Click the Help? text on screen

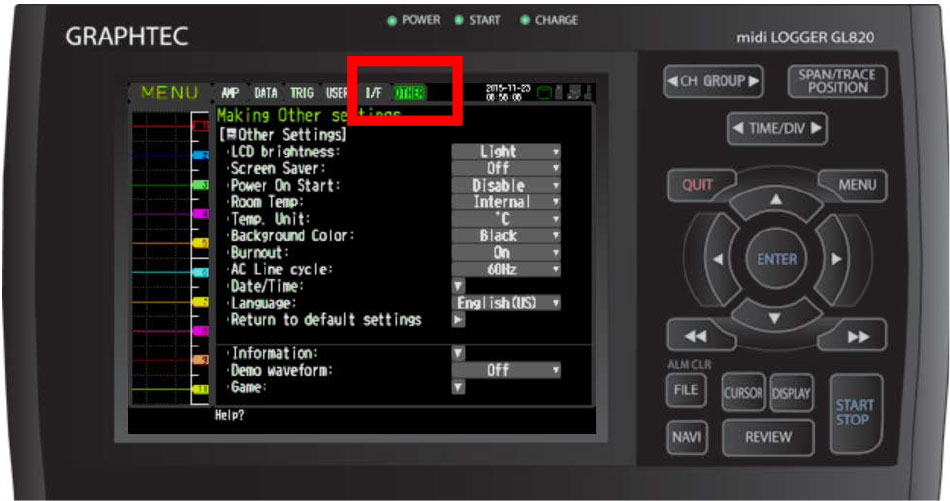pos(230,416)
